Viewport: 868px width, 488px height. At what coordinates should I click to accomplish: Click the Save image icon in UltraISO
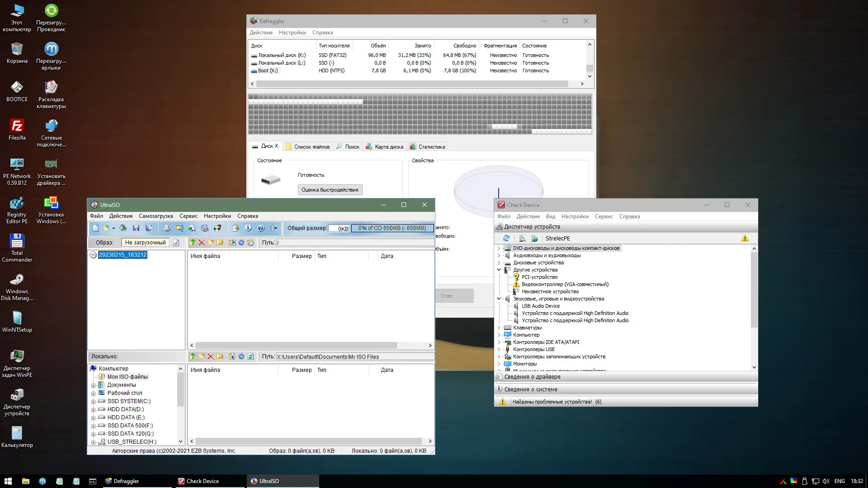point(136,228)
